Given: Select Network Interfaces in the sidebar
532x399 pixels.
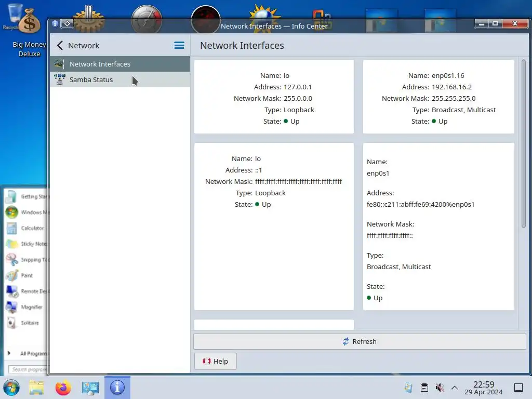Looking at the screenshot, I should (120, 64).
